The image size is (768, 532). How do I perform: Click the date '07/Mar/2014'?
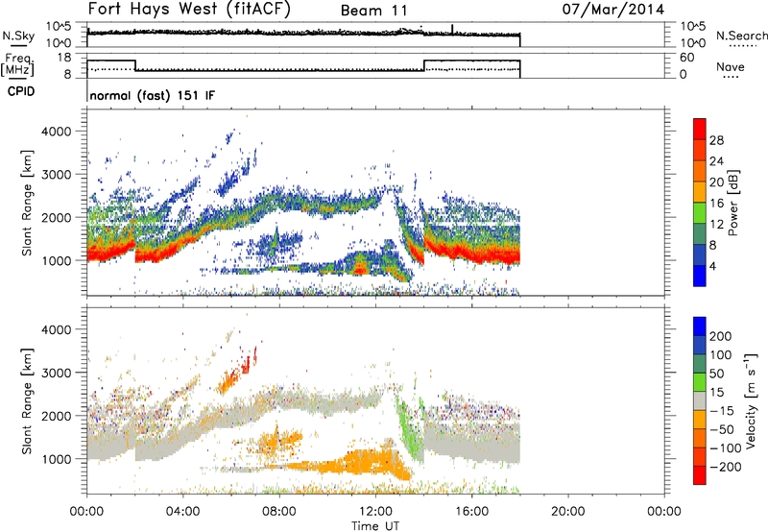[x=613, y=10]
